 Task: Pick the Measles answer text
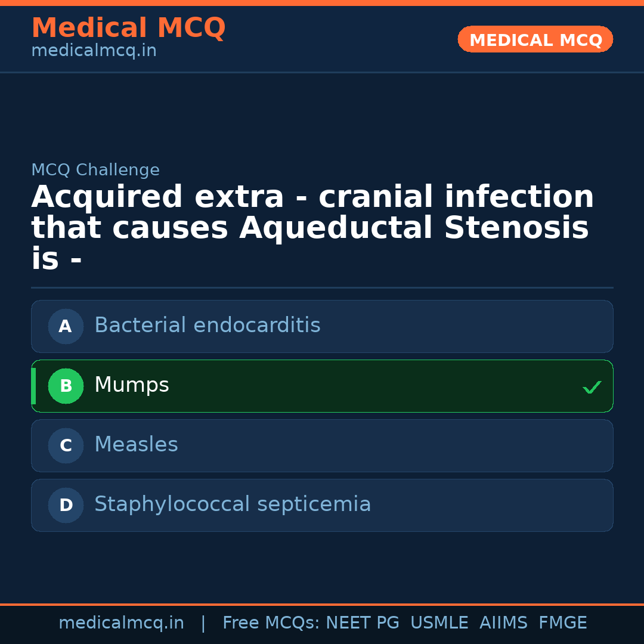[136, 445]
